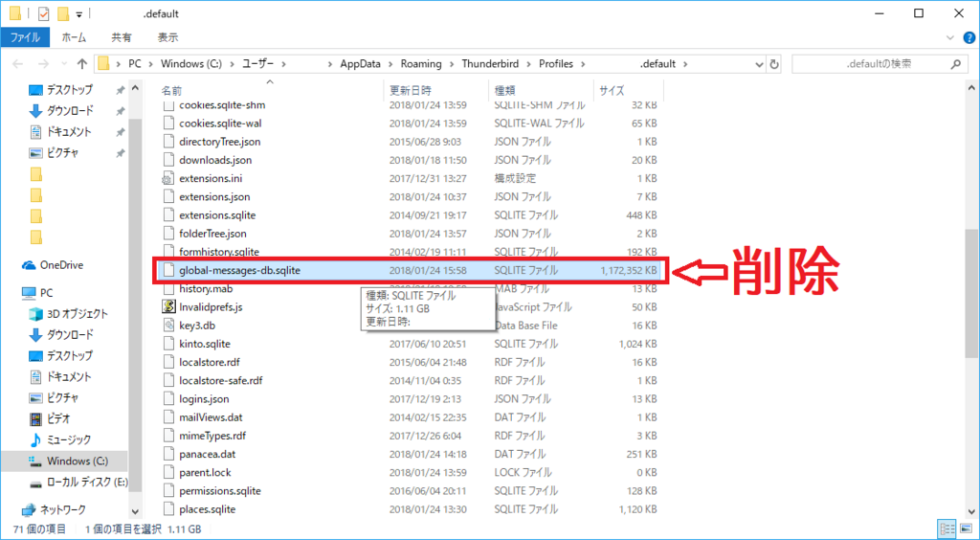
Task: Open the Quick Access Toolbar properties icon
Action: (x=44, y=13)
